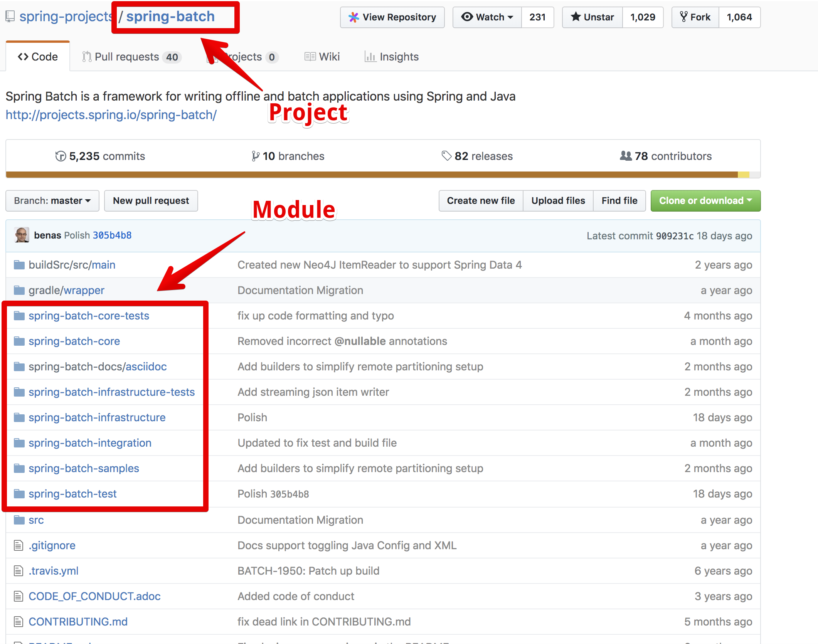Click the repository language breakdown bar

pyautogui.click(x=383, y=175)
